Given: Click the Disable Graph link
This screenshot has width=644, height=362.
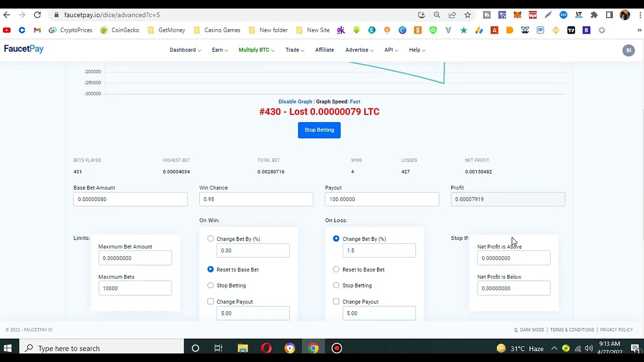Looking at the screenshot, I should pyautogui.click(x=295, y=102).
